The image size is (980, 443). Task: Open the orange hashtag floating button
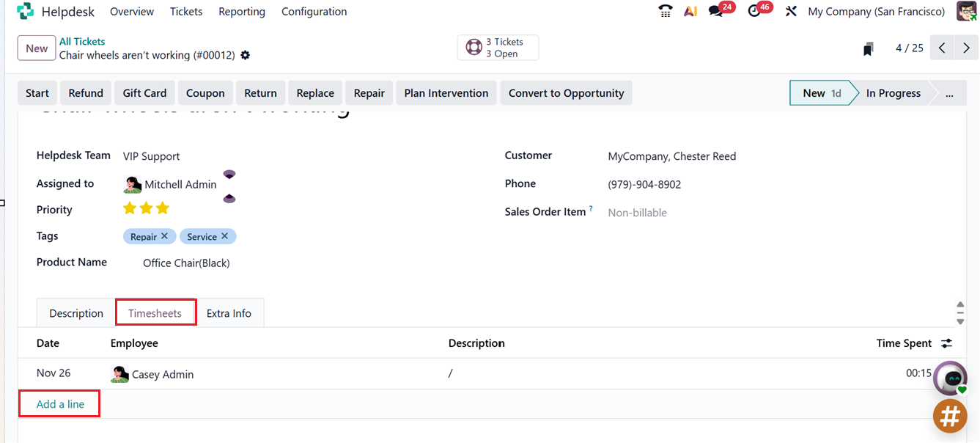(950, 416)
